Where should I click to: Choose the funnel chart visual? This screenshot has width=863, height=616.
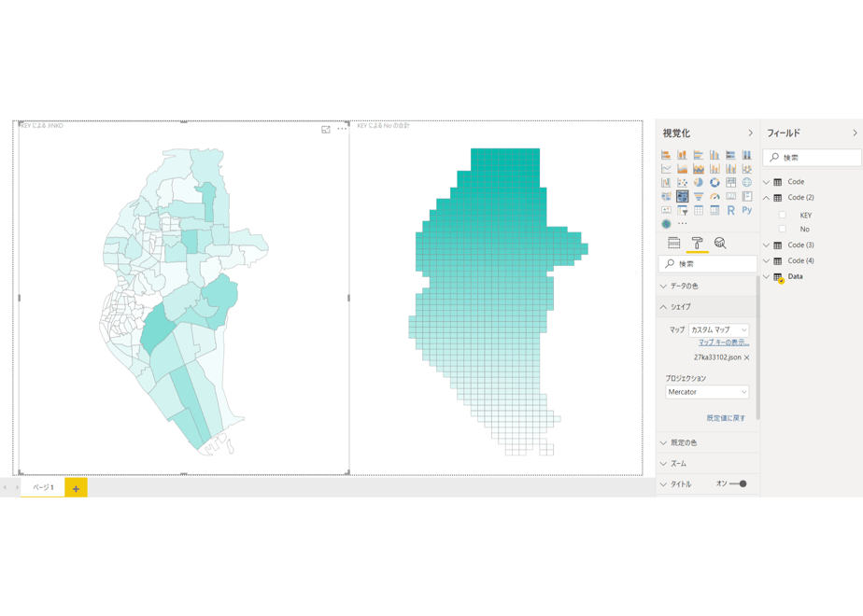click(x=699, y=196)
